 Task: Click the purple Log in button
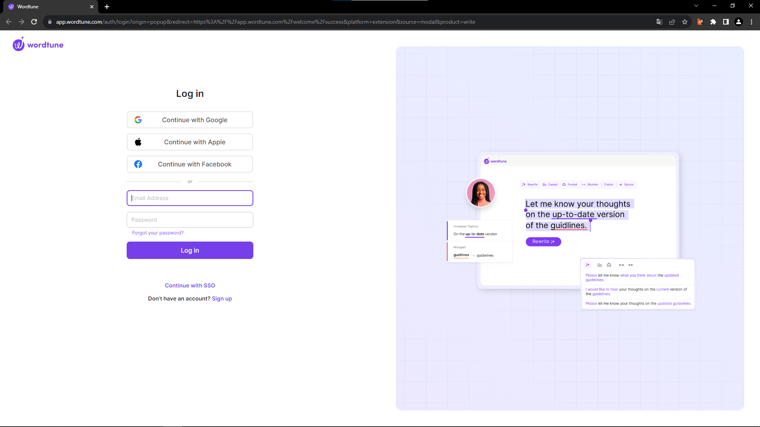coord(190,250)
